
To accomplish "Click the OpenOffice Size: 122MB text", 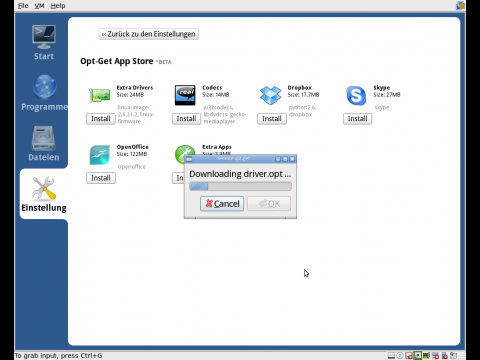I will click(132, 154).
